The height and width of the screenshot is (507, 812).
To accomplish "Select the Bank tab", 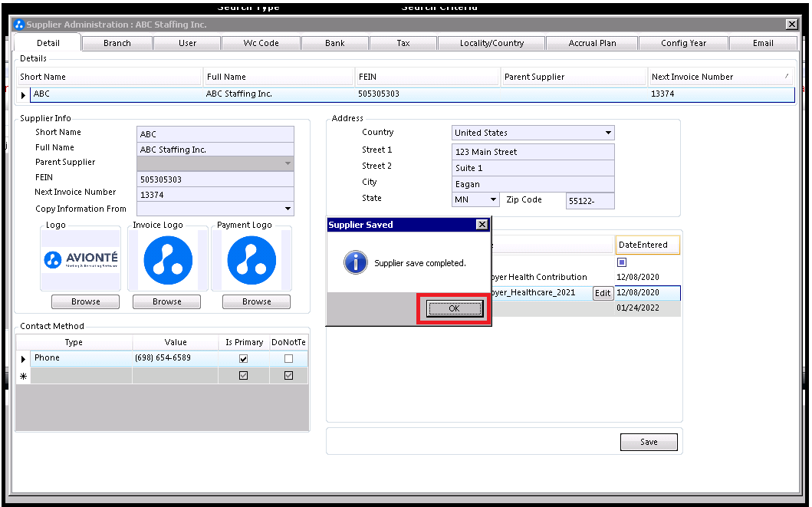I will (334, 43).
